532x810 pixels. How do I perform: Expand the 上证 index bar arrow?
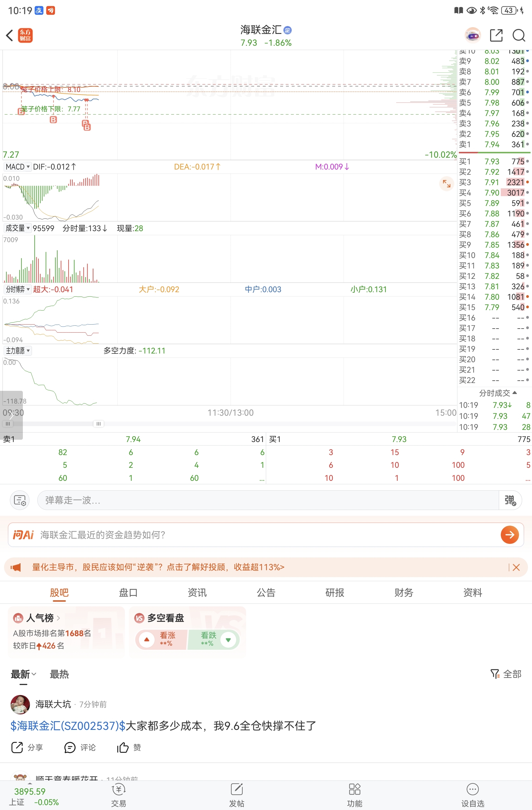[x=29, y=783]
